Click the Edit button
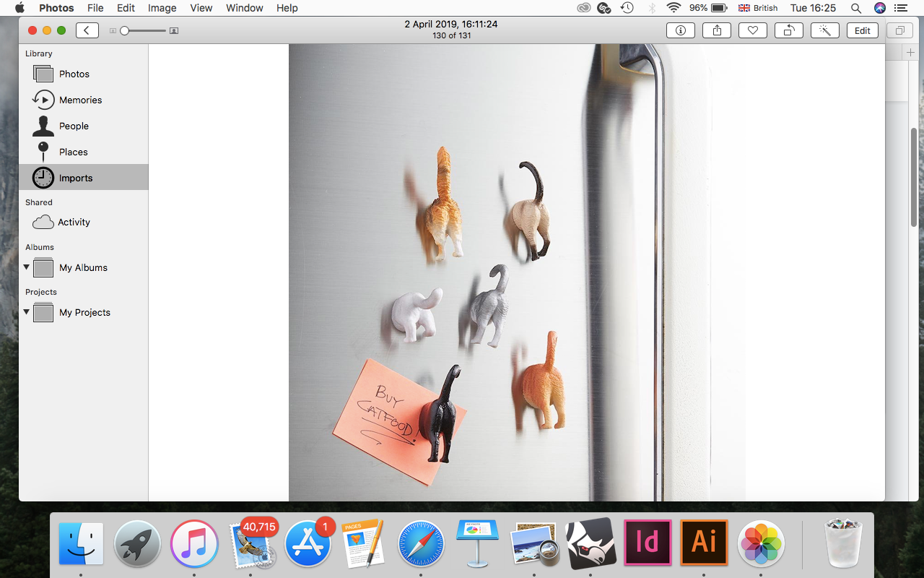Screen dimensions: 924x578 click(x=862, y=30)
